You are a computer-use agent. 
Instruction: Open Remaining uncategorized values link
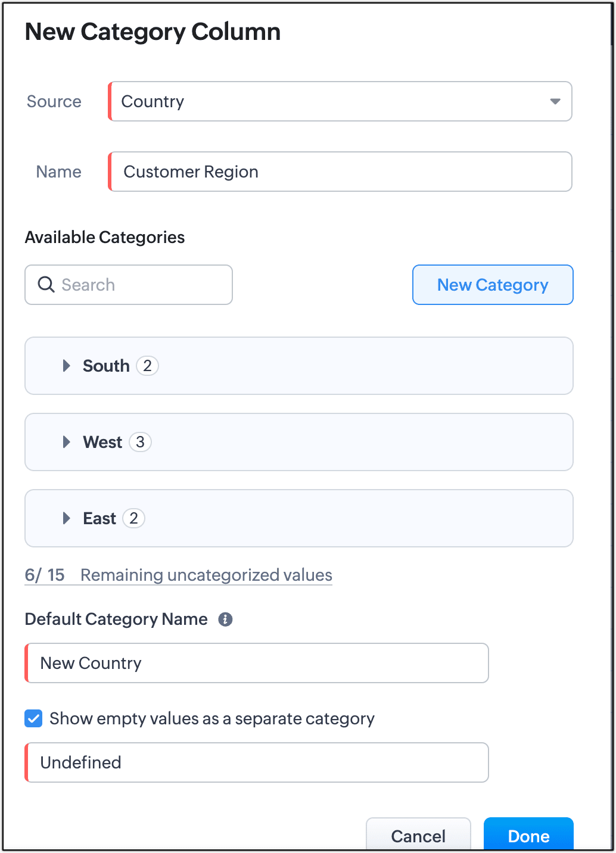click(206, 575)
